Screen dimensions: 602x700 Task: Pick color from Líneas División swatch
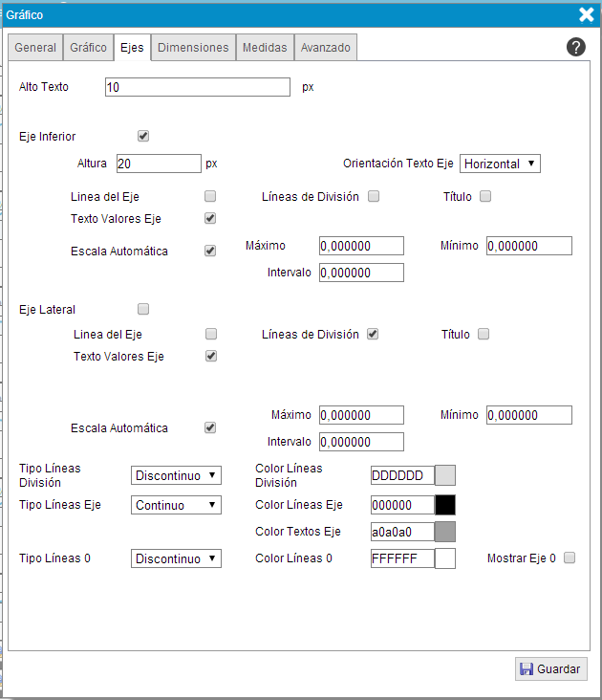tap(445, 475)
